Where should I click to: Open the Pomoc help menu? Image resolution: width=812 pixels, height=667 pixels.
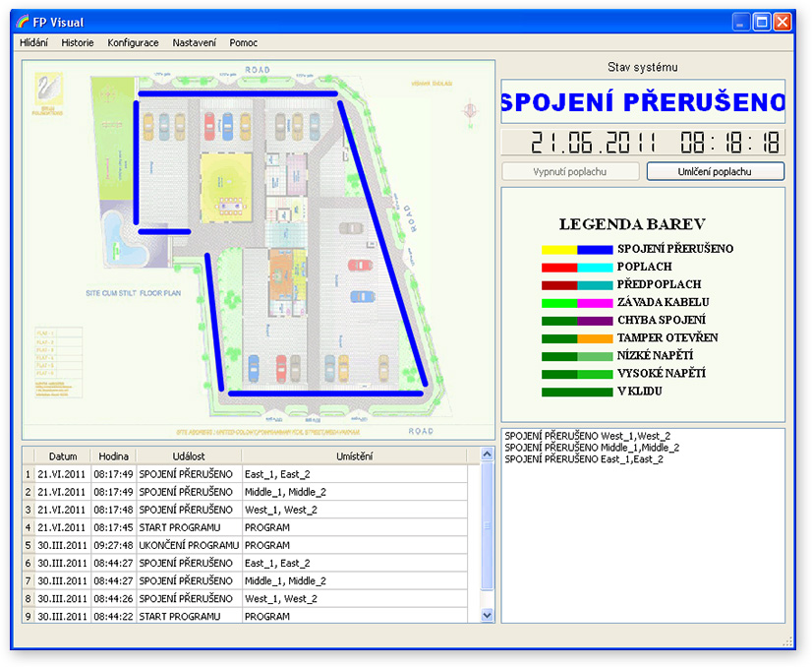244,43
